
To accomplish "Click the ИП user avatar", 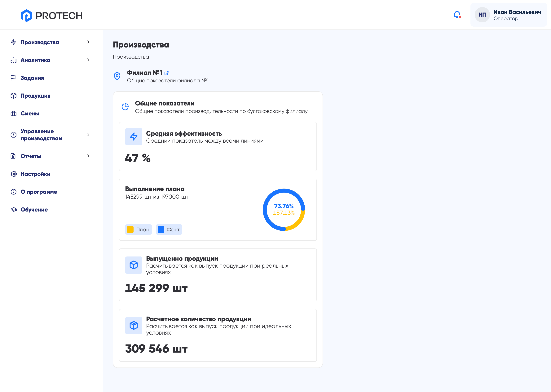I will pyautogui.click(x=482, y=15).
